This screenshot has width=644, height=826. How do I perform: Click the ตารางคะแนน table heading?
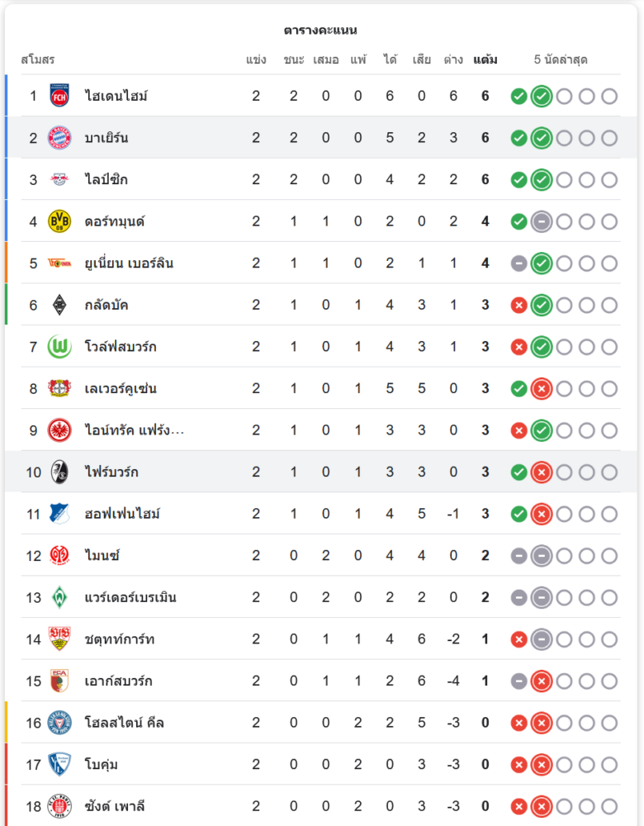tap(320, 31)
